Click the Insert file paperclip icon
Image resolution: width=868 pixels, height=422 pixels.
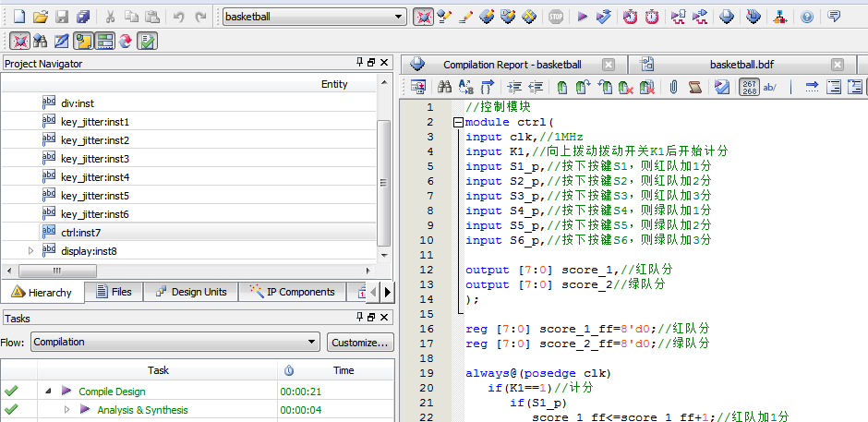click(674, 87)
